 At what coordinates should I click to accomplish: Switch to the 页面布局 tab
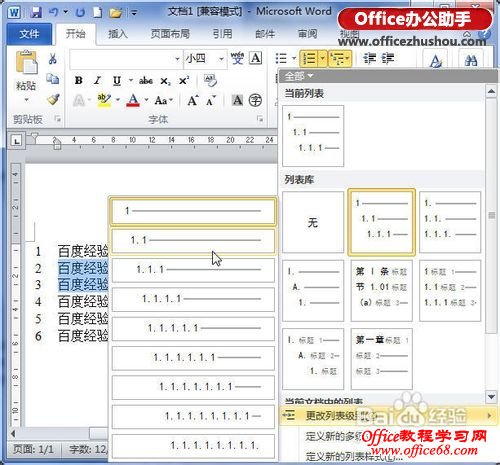(x=170, y=34)
